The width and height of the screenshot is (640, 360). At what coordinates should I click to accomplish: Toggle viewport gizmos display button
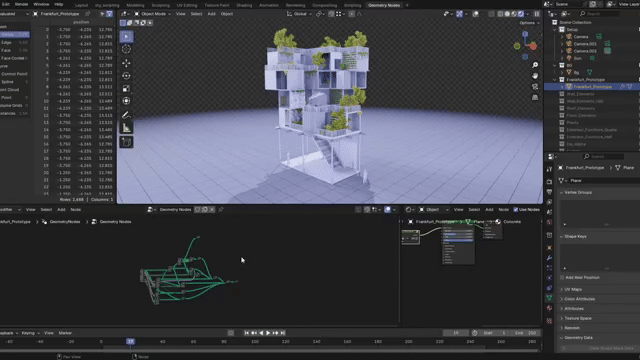(x=460, y=14)
